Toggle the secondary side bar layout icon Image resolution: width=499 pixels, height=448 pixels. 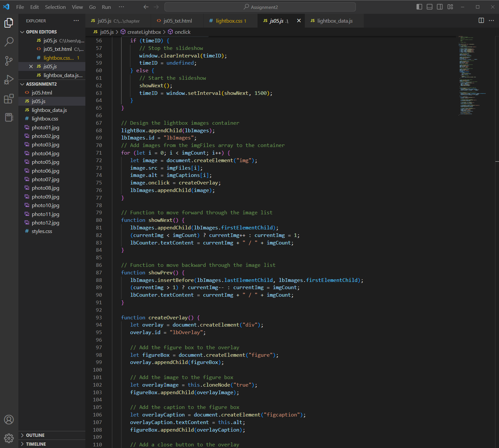tap(440, 7)
